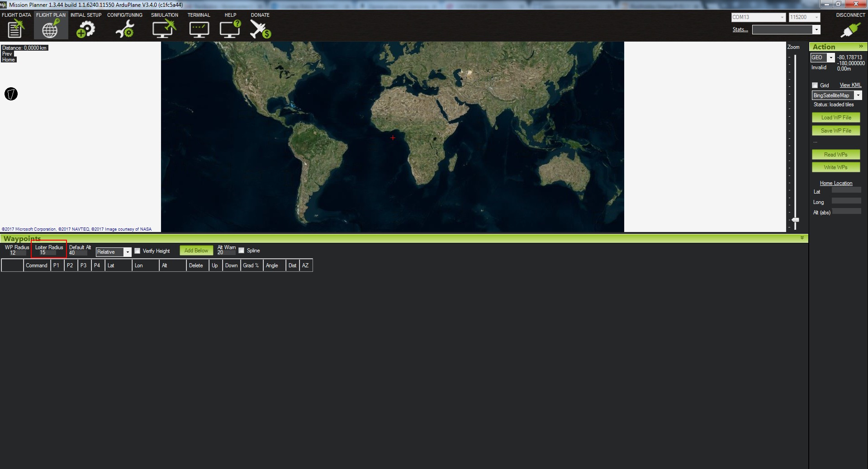
Task: Switch to the Flight Plan tab
Action: click(50, 25)
